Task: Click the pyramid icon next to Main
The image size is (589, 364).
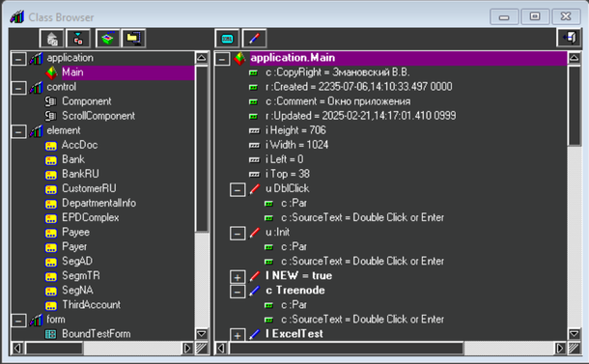Action: pyautogui.click(x=51, y=72)
